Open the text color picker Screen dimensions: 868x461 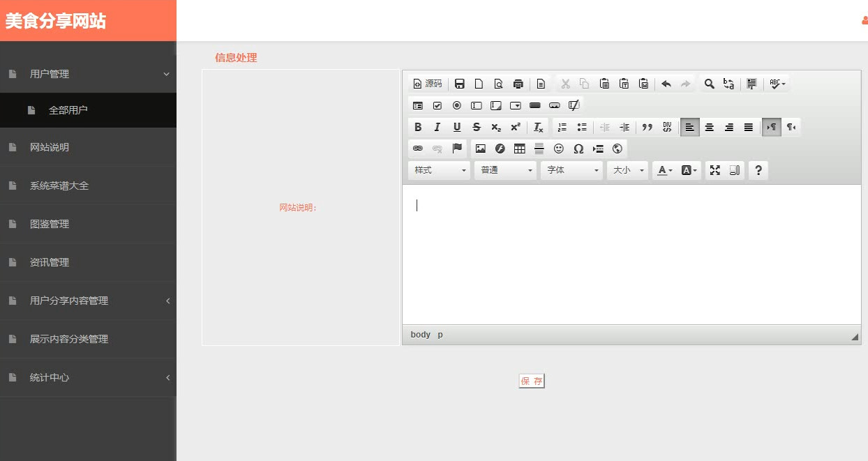coord(665,170)
